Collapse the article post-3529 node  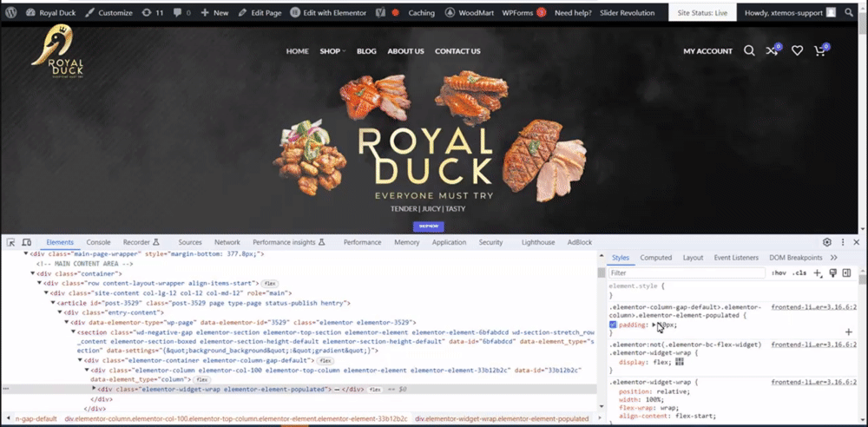53,303
